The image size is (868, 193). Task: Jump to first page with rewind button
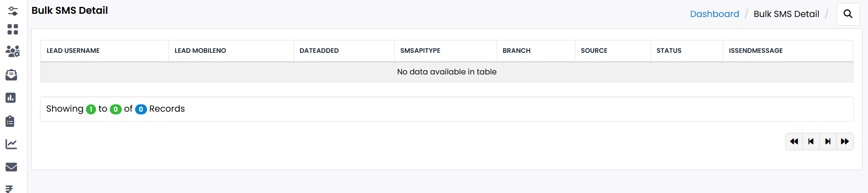coord(794,142)
